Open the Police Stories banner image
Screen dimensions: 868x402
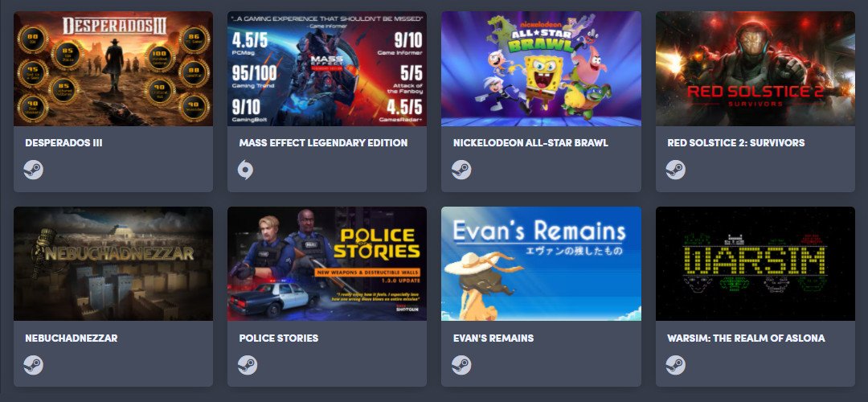pyautogui.click(x=326, y=264)
